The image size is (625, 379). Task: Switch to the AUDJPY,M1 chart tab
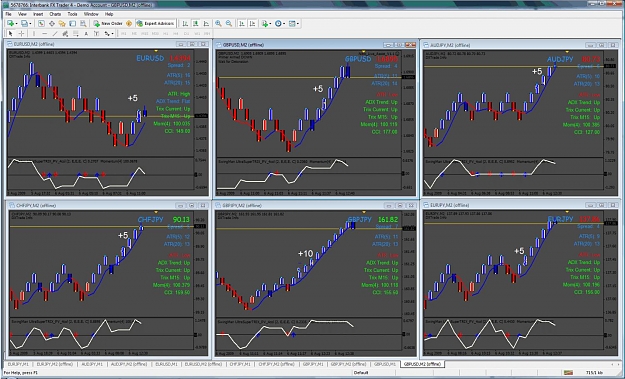pos(92,364)
